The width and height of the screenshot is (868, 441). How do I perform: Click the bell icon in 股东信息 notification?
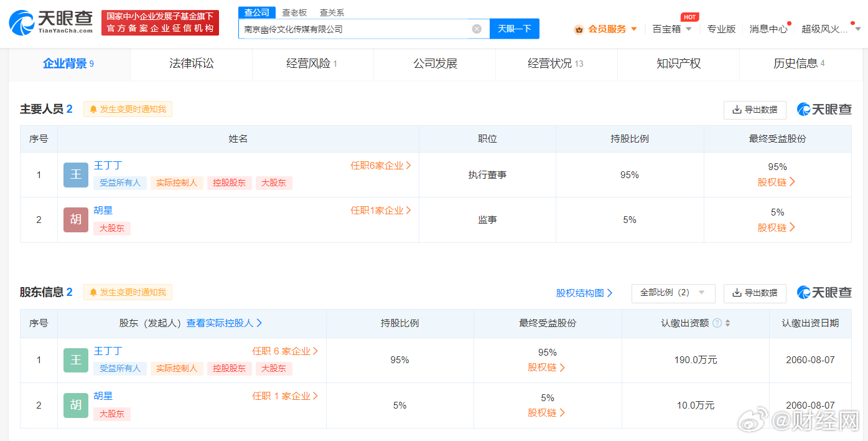pos(93,292)
